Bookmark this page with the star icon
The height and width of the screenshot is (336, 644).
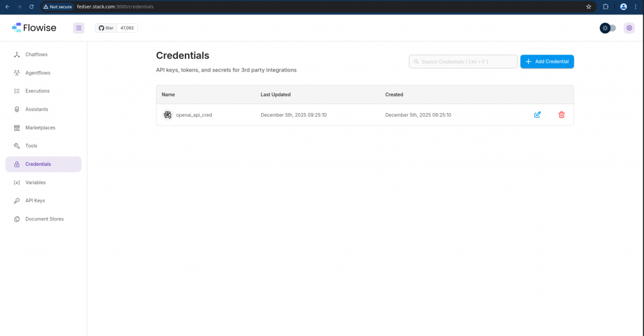click(589, 6)
